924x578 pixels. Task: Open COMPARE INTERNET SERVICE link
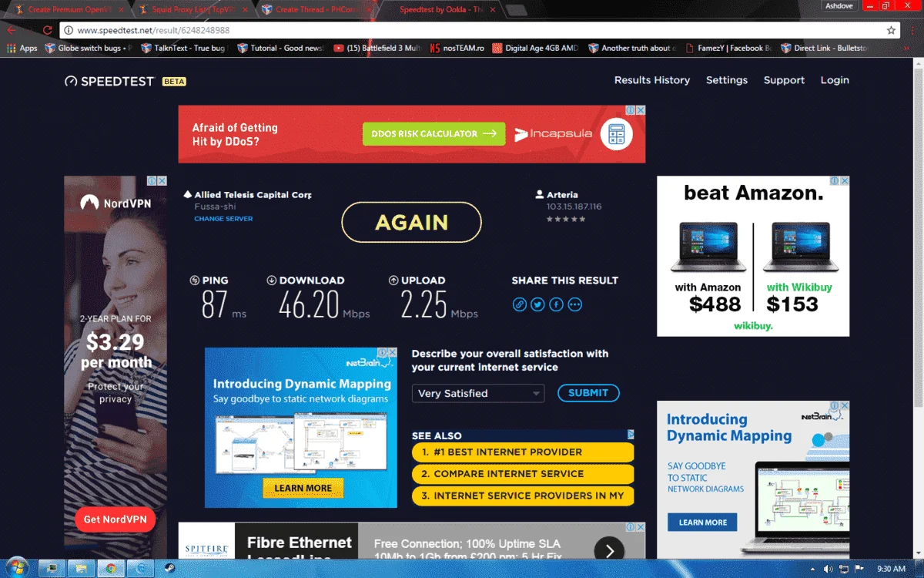pyautogui.click(x=523, y=474)
